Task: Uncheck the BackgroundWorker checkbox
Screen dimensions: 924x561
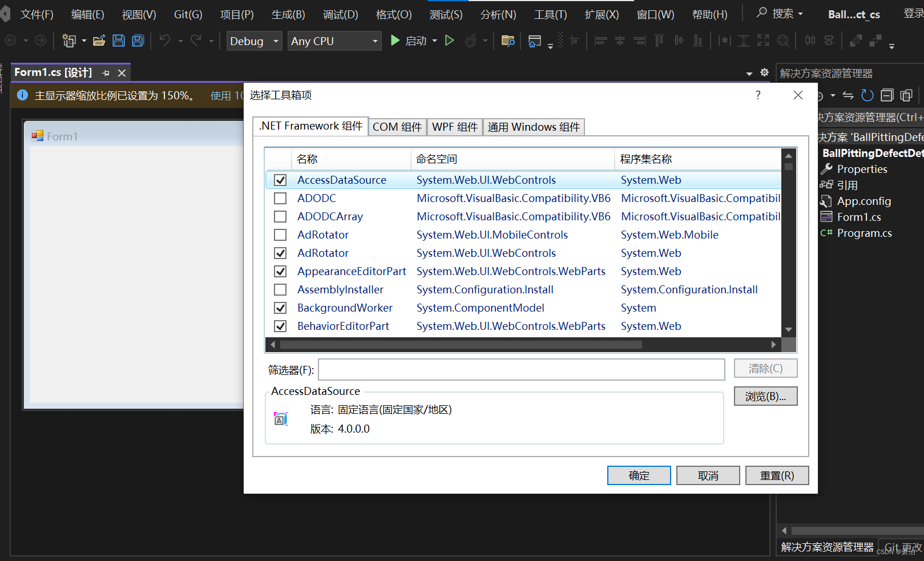Action: [280, 308]
